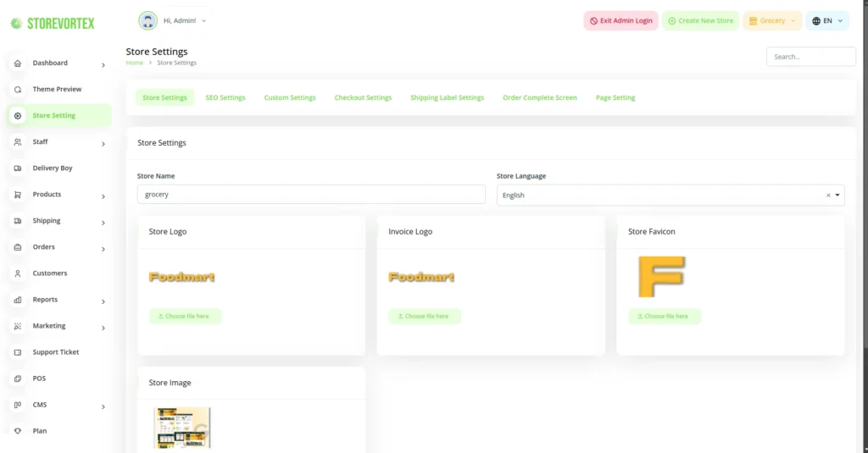Follow the Home breadcrumb link
This screenshot has height=453, width=868.
tap(135, 63)
